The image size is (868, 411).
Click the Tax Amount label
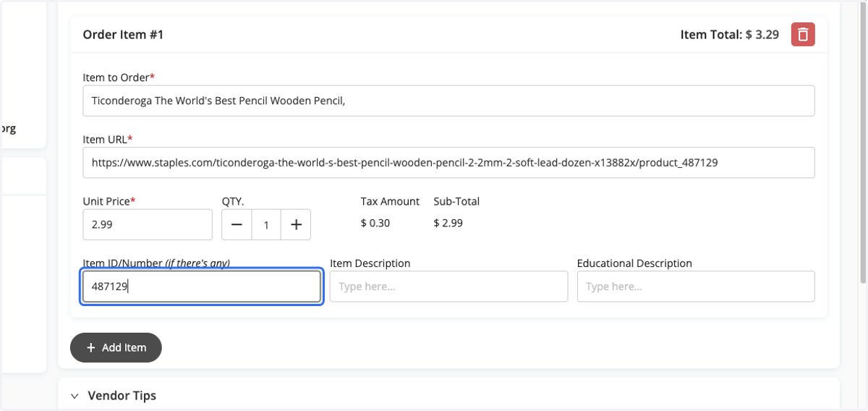tap(390, 201)
